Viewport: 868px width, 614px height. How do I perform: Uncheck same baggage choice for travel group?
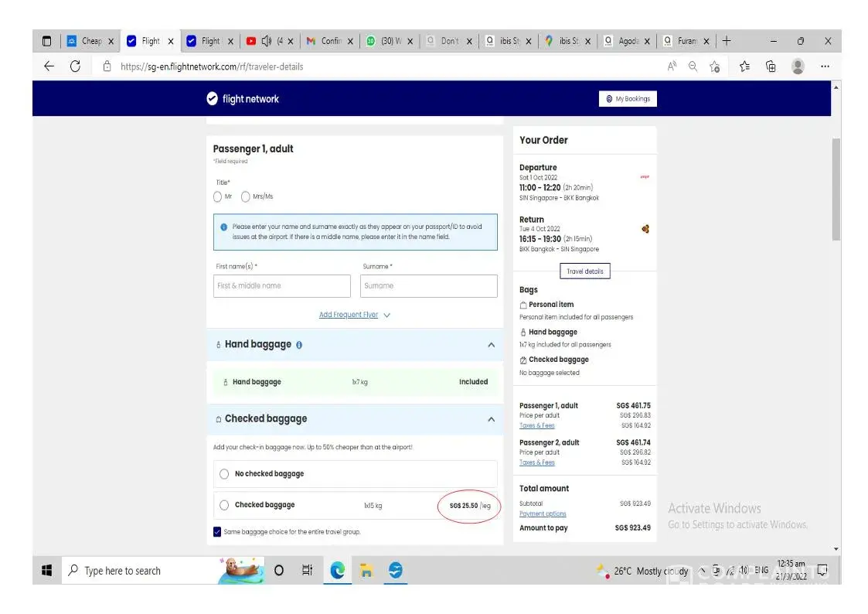pos(217,532)
